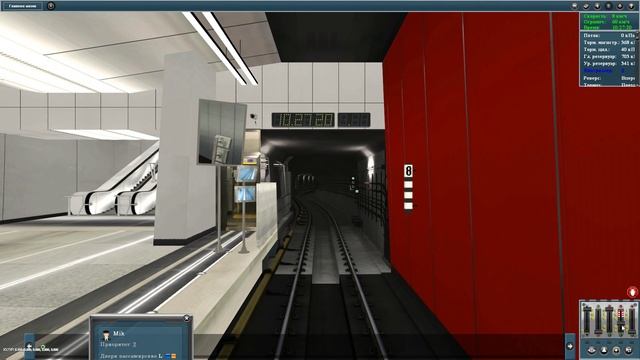640x360 pixels.
Task: Click the third round icon in the top-right toolbar
Action: 597,6
